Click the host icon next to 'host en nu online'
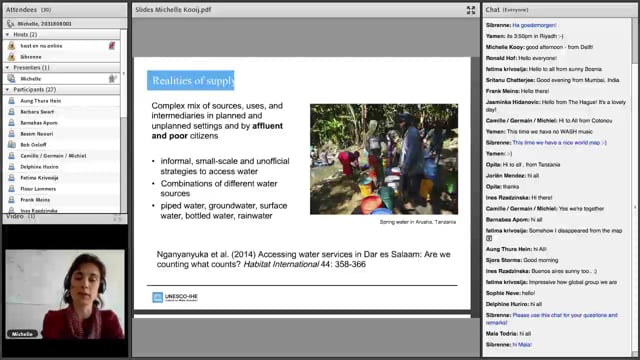Image resolution: width=640 pixels, height=360 pixels. click(11, 46)
